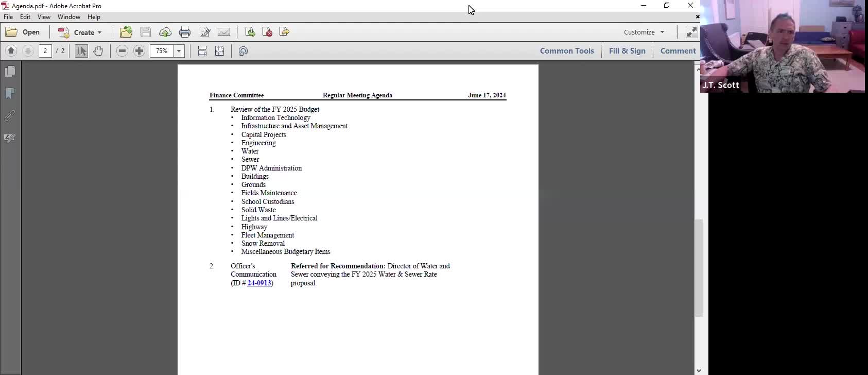This screenshot has height=375, width=868.
Task: Click the current page number field
Action: click(x=45, y=51)
